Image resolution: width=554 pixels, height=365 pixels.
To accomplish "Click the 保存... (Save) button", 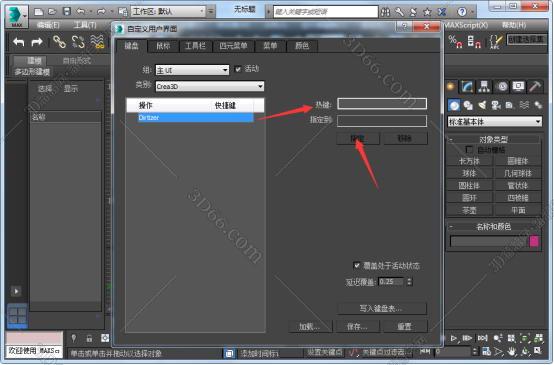I will coord(358,326).
